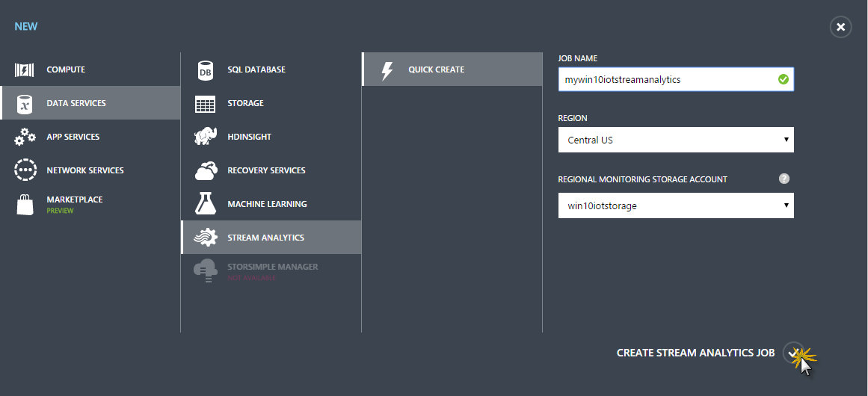The width and height of the screenshot is (868, 396).
Task: Click the Job Name text field
Action: (665, 79)
